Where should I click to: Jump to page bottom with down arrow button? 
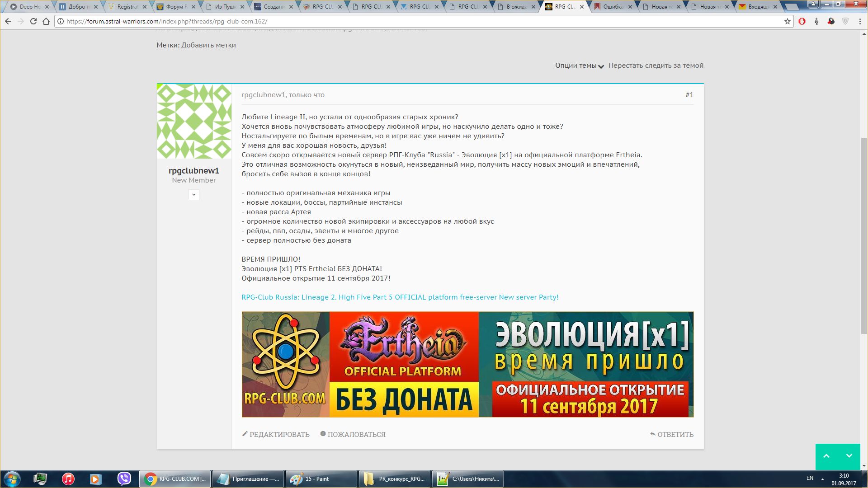pos(849,456)
